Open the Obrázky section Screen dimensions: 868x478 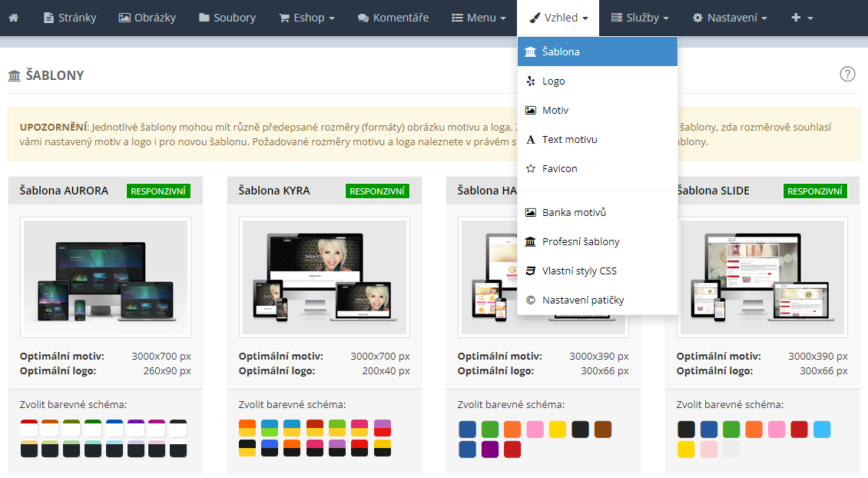147,18
